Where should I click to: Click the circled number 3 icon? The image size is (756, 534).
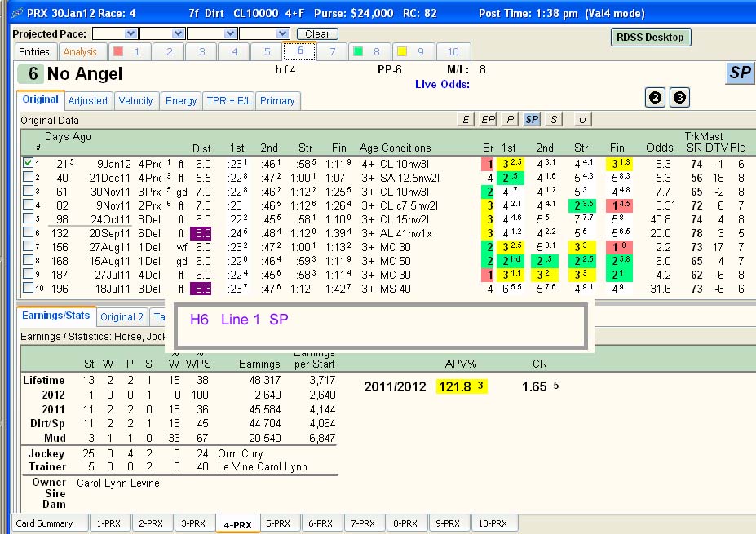tap(679, 98)
